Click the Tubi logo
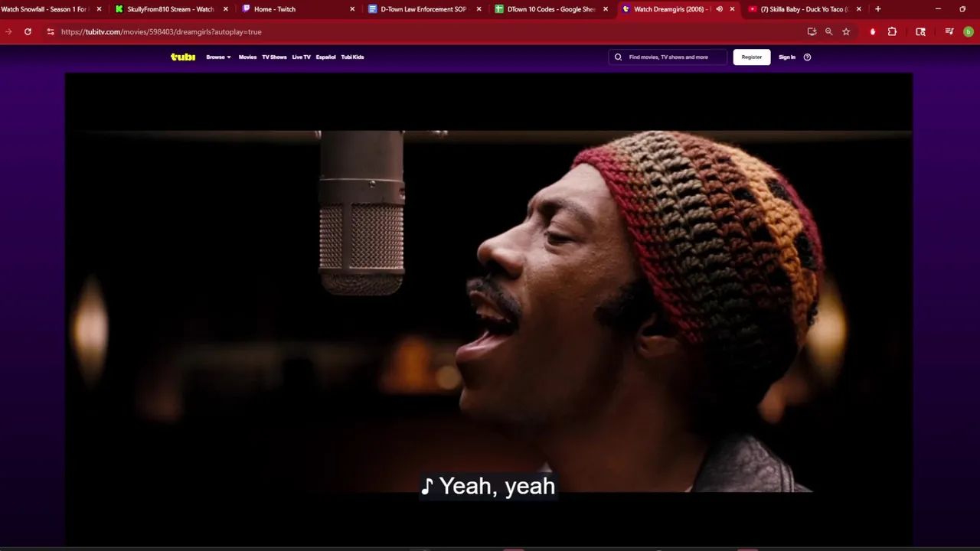Screen dimensions: 980x551 click(x=182, y=57)
